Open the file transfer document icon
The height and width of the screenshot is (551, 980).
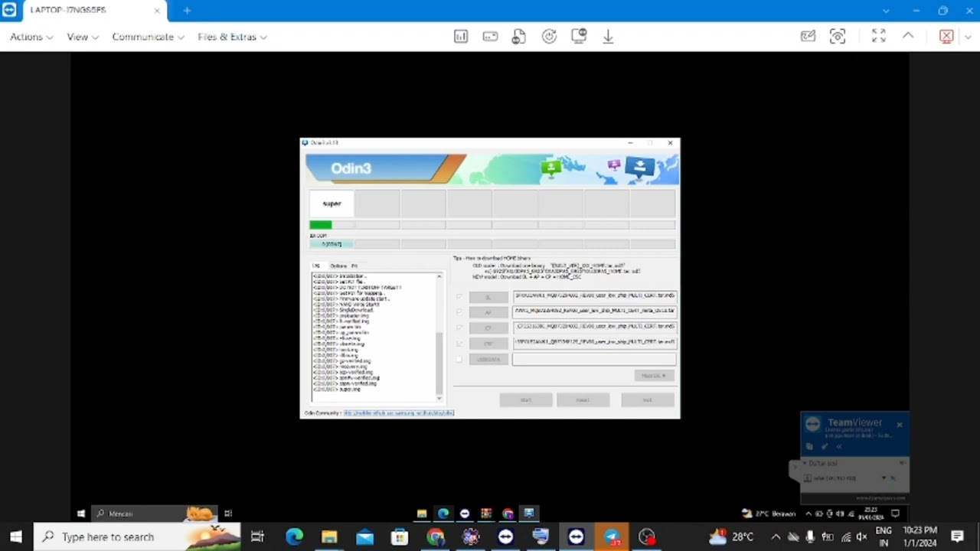[519, 37]
